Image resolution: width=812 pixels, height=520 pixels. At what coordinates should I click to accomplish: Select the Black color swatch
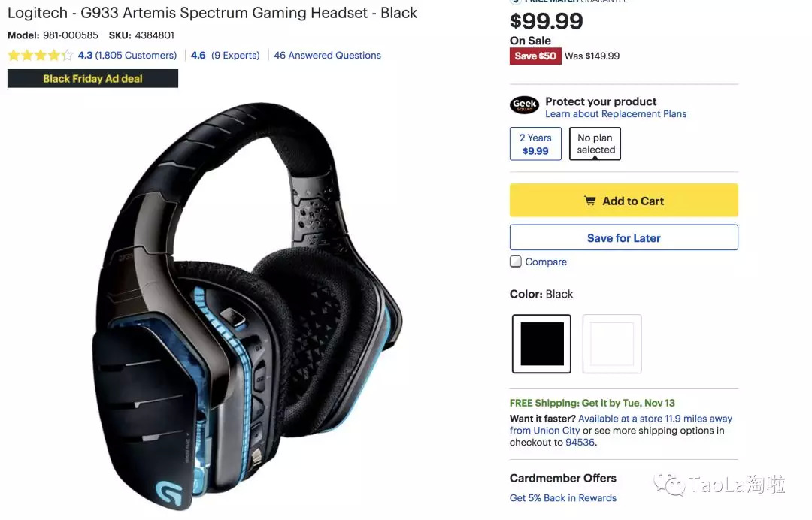pyautogui.click(x=541, y=343)
